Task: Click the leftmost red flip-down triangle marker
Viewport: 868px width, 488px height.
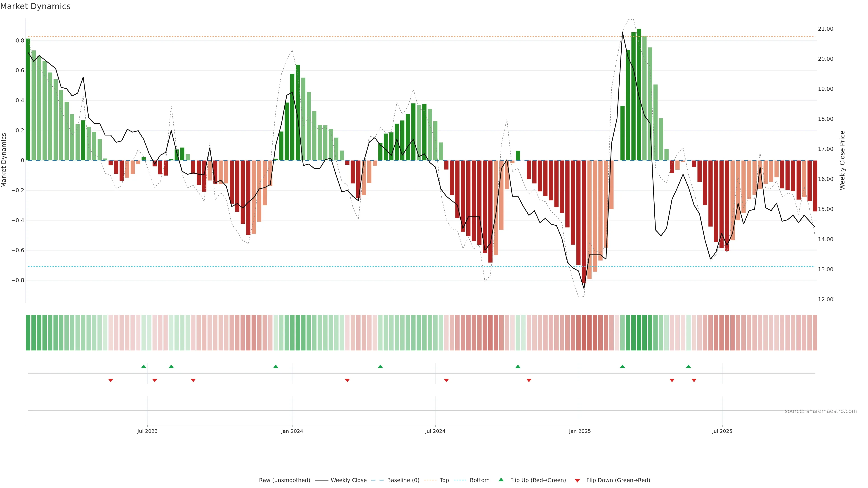Action: click(111, 380)
